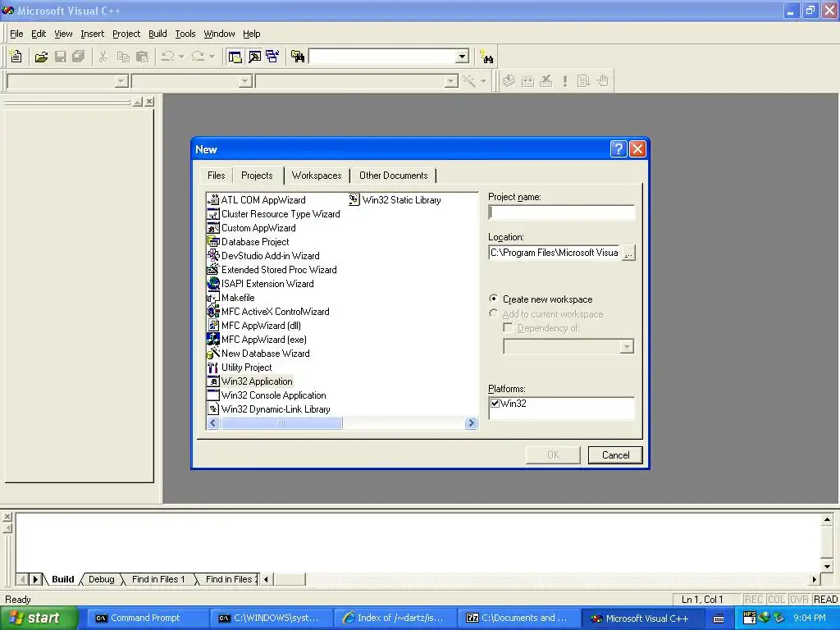The width and height of the screenshot is (840, 630).
Task: Toggle the Workspace window icon
Action: click(235, 57)
